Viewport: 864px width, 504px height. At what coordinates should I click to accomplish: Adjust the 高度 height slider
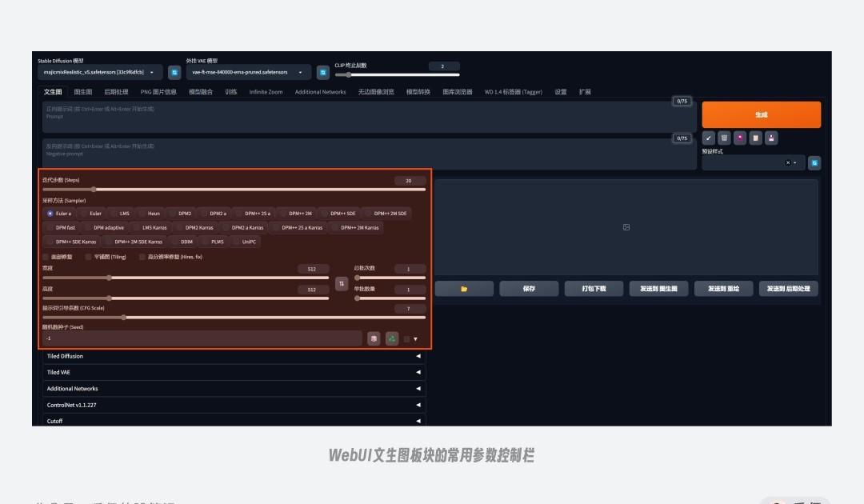186,298
